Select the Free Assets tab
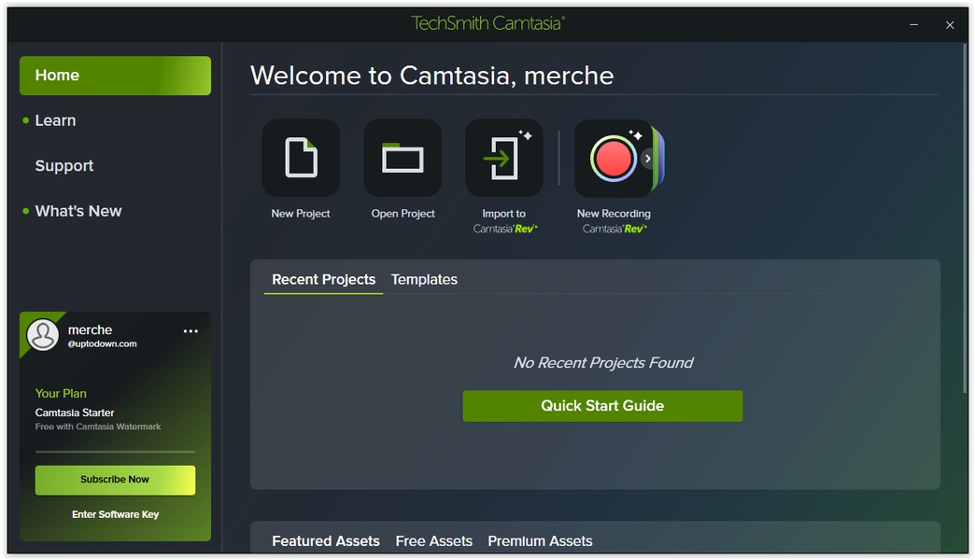The height and width of the screenshot is (560, 975). tap(434, 541)
